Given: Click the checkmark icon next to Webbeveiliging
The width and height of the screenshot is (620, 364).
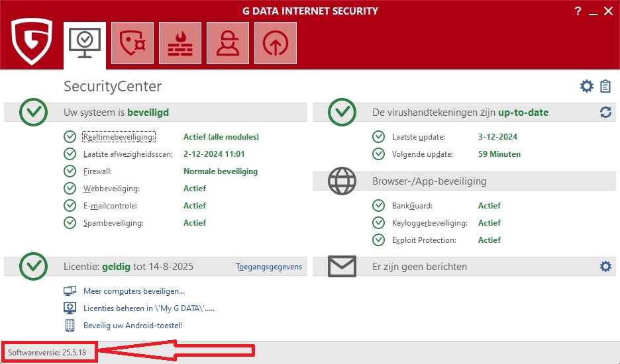Looking at the screenshot, I should [x=70, y=188].
